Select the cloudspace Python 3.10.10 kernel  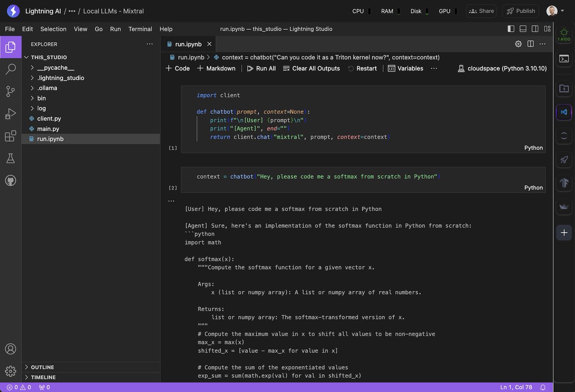tap(502, 69)
